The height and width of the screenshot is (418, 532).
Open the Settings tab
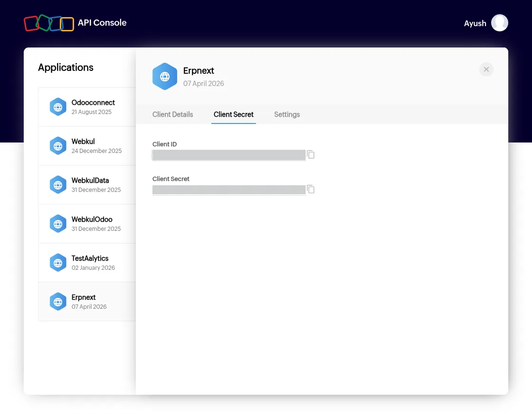click(287, 114)
